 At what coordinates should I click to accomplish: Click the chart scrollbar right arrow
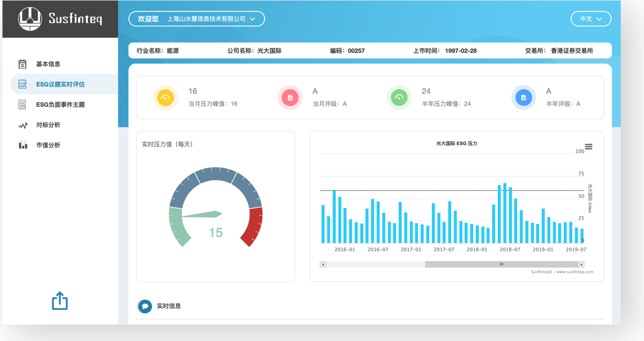(x=581, y=264)
